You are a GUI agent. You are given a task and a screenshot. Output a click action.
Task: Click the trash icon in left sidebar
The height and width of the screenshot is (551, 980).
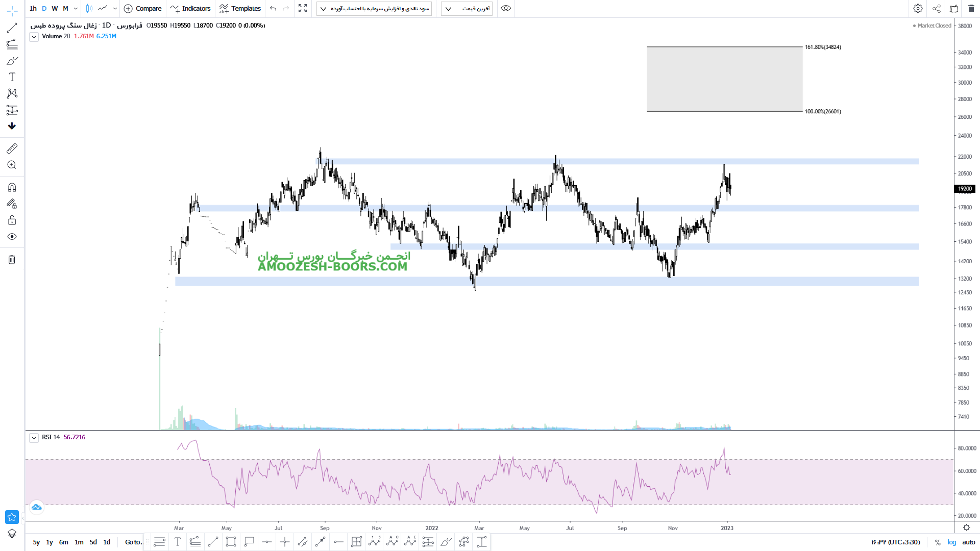point(12,260)
